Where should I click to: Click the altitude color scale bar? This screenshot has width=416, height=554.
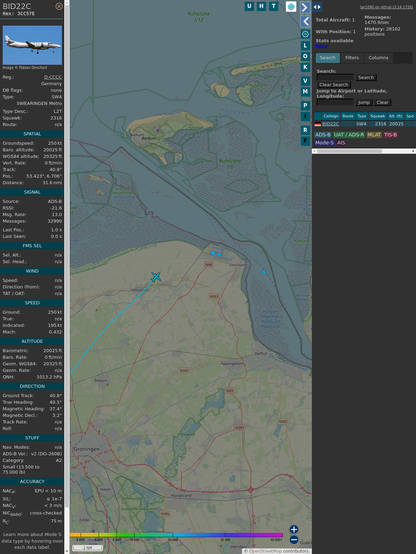pyautogui.click(x=176, y=535)
